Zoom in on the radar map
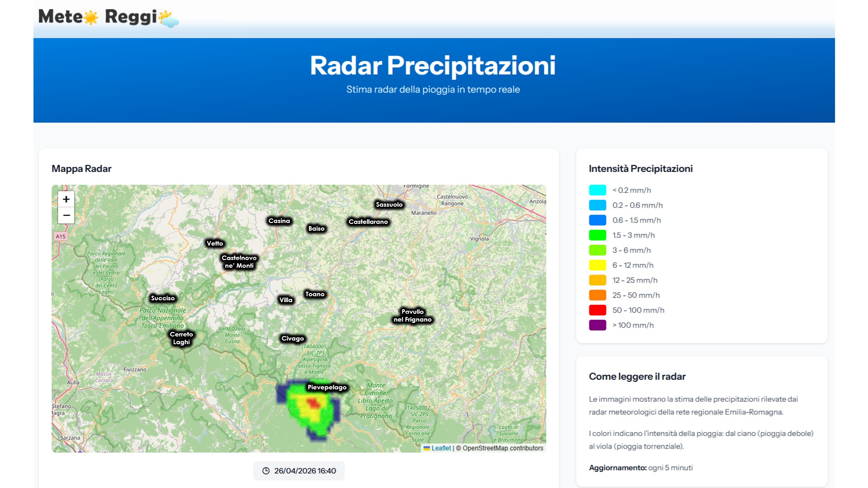 [66, 199]
